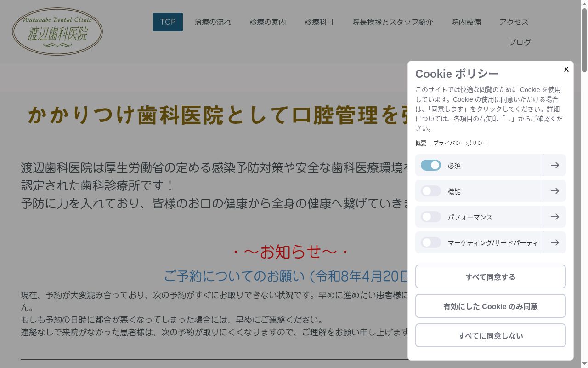Screen dimensions: 588x368
Task: Enable the マーケティング/サードパーティ cookie switch
Action: 431,242
